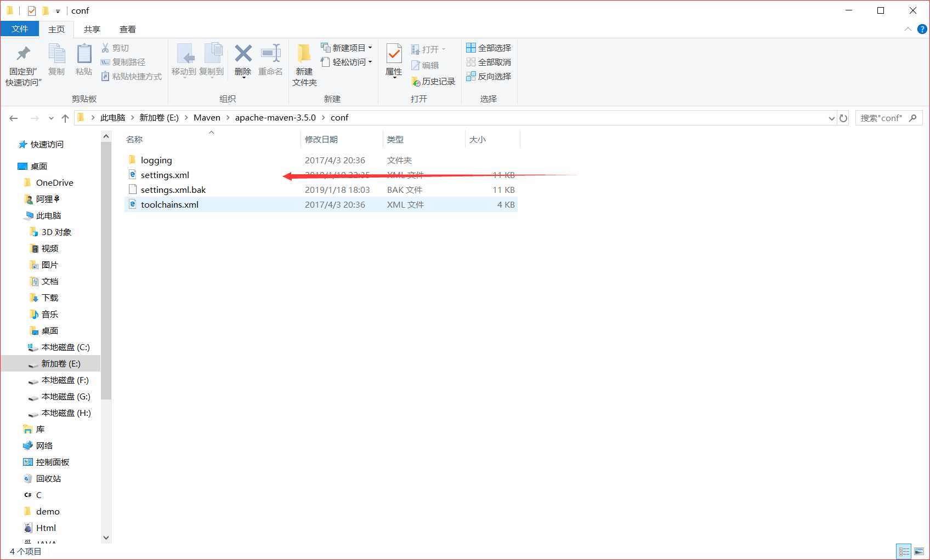Switch to the 查看 ribbon tab
The width and height of the screenshot is (930, 560).
[128, 29]
